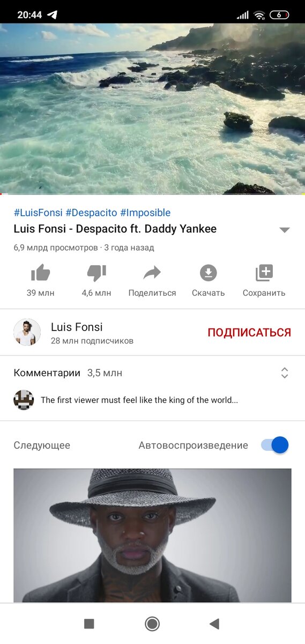
Task: Open the #LuisFonsi hashtag
Action: click(x=38, y=213)
